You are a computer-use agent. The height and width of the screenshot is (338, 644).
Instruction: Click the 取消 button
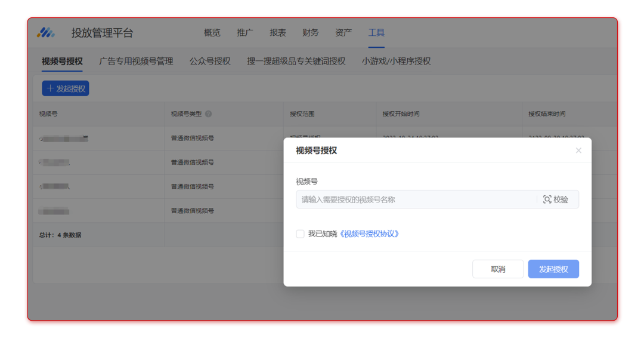[x=498, y=269]
